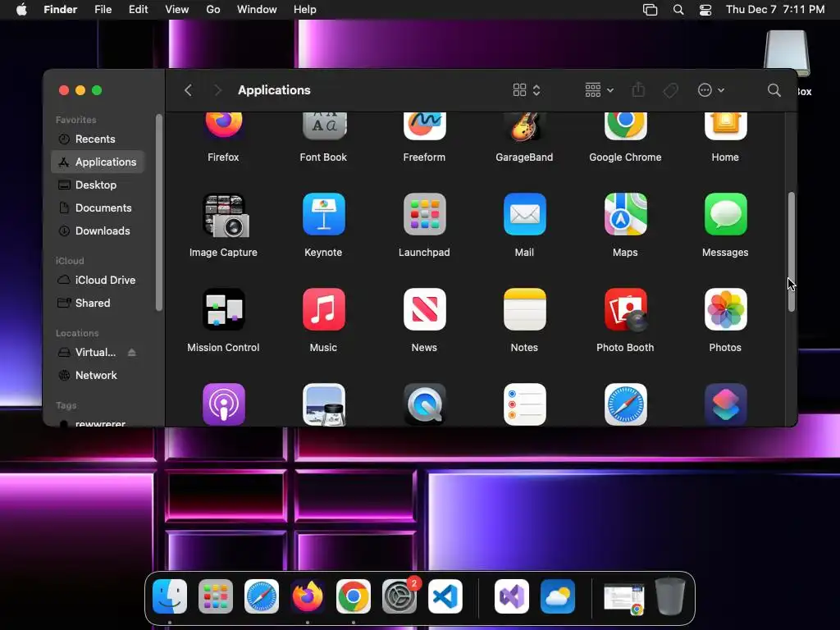
Task: Eject the Virtual... volume
Action: click(132, 353)
